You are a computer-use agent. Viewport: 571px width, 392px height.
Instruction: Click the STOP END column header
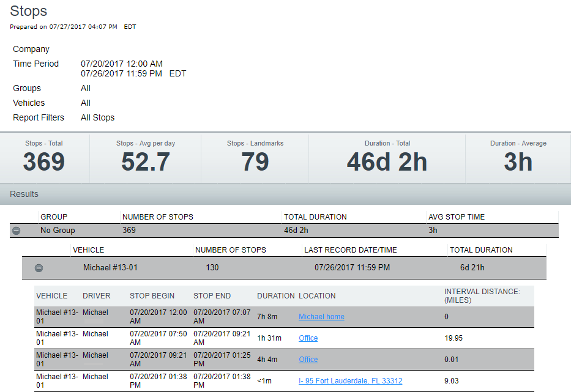(212, 296)
